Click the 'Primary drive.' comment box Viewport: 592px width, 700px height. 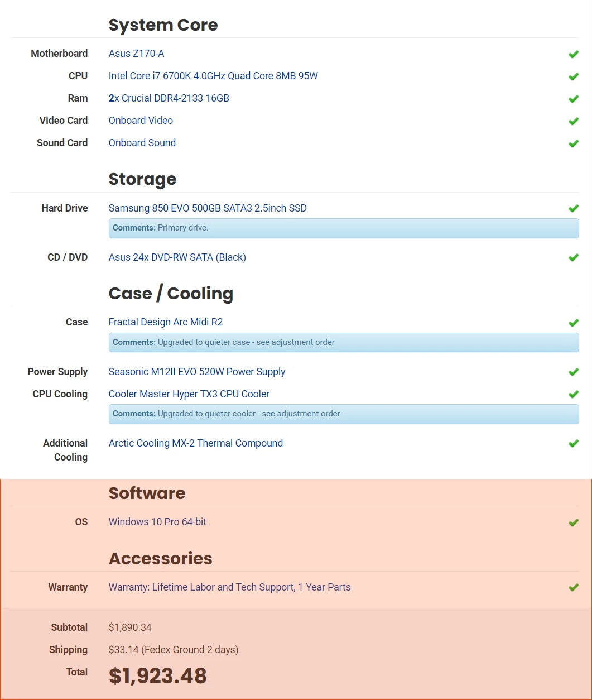[x=344, y=228]
